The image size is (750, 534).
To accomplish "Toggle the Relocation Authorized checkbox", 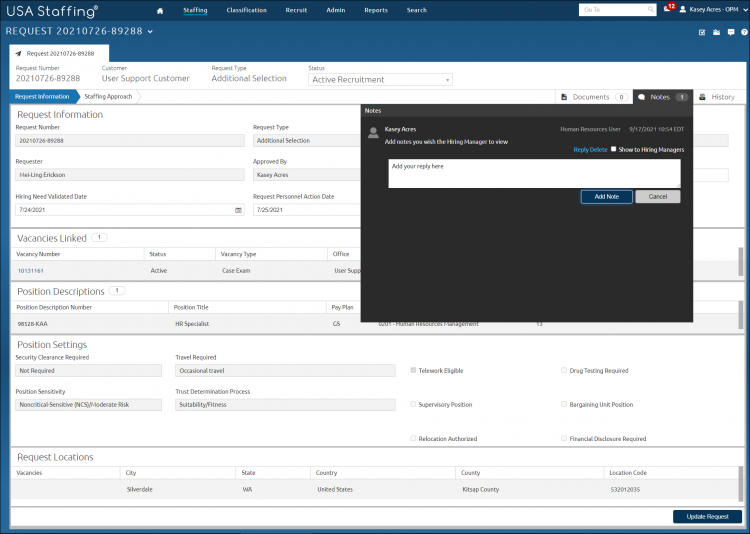I will [x=413, y=438].
